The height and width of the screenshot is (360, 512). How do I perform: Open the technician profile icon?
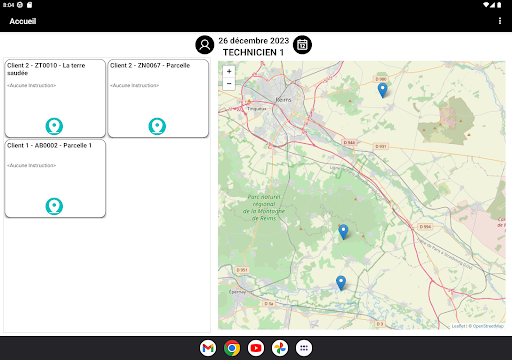coord(205,45)
